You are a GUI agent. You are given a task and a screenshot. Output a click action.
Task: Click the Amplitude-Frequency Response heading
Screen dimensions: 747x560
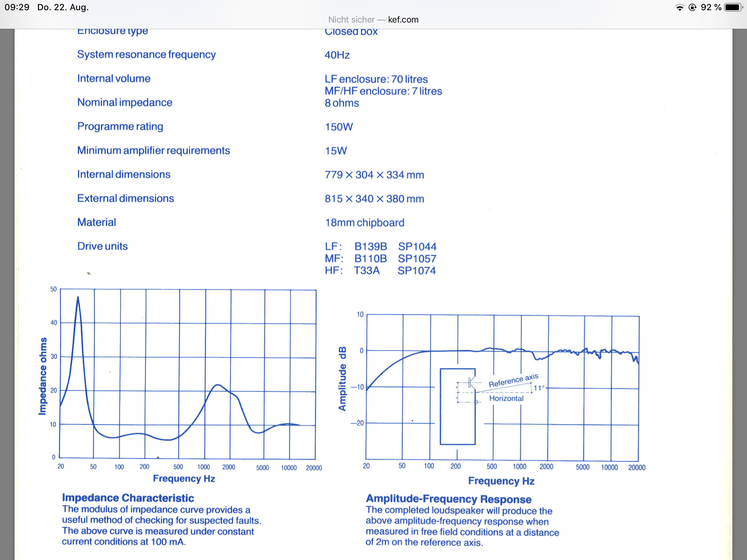(449, 499)
